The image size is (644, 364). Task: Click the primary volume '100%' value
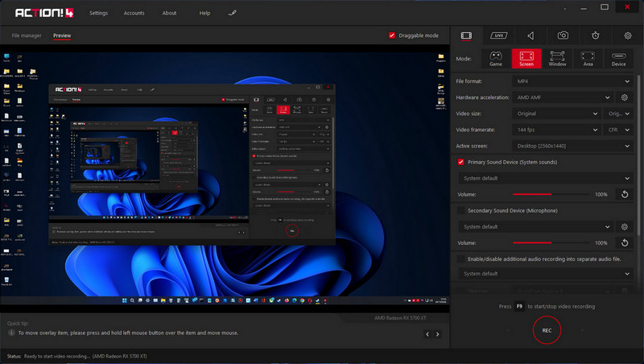[601, 194]
